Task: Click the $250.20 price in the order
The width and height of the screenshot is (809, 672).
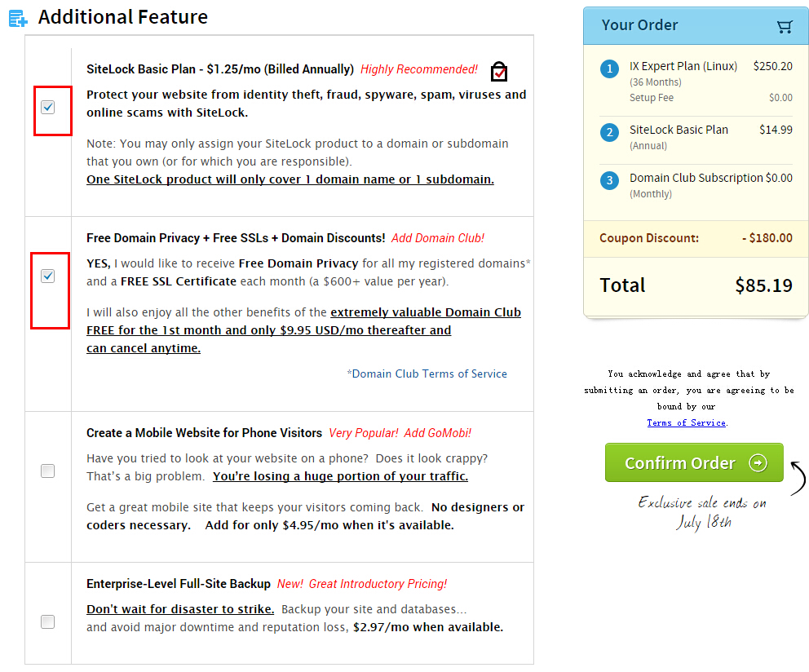Action: coord(773,66)
